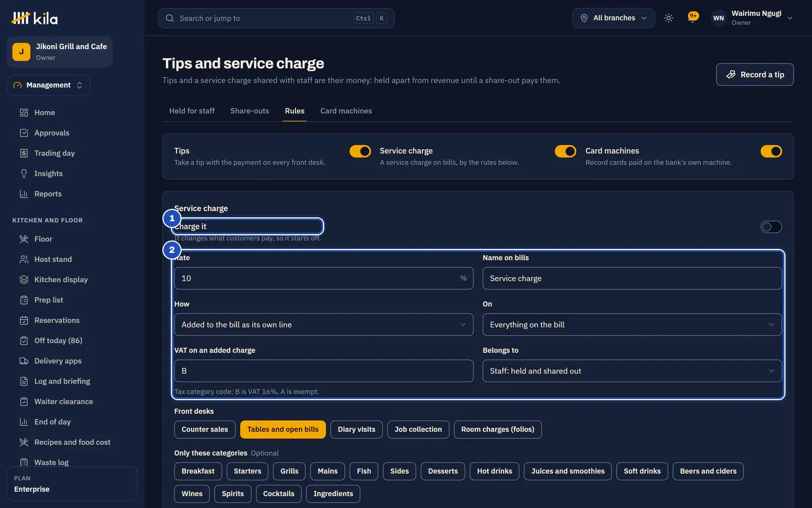Click the Reservations calendar icon

(24, 320)
